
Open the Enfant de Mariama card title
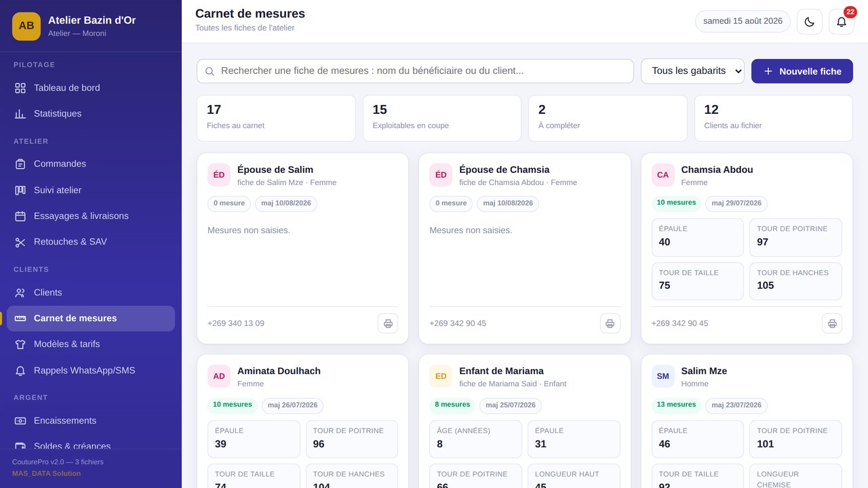(x=501, y=371)
